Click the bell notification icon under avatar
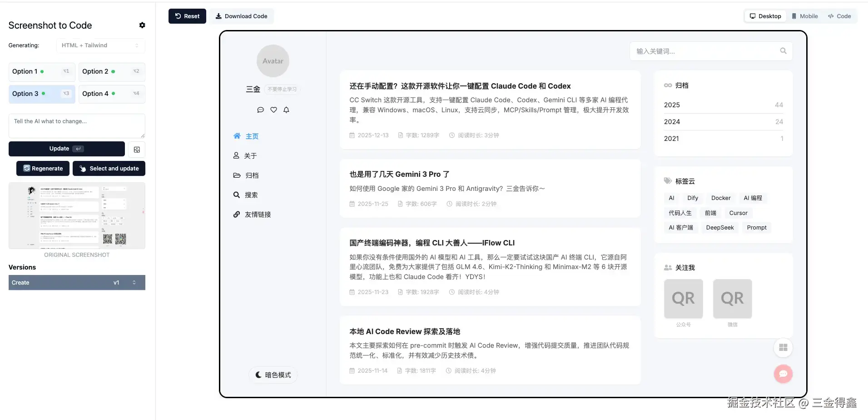This screenshot has width=868, height=420. (286, 110)
